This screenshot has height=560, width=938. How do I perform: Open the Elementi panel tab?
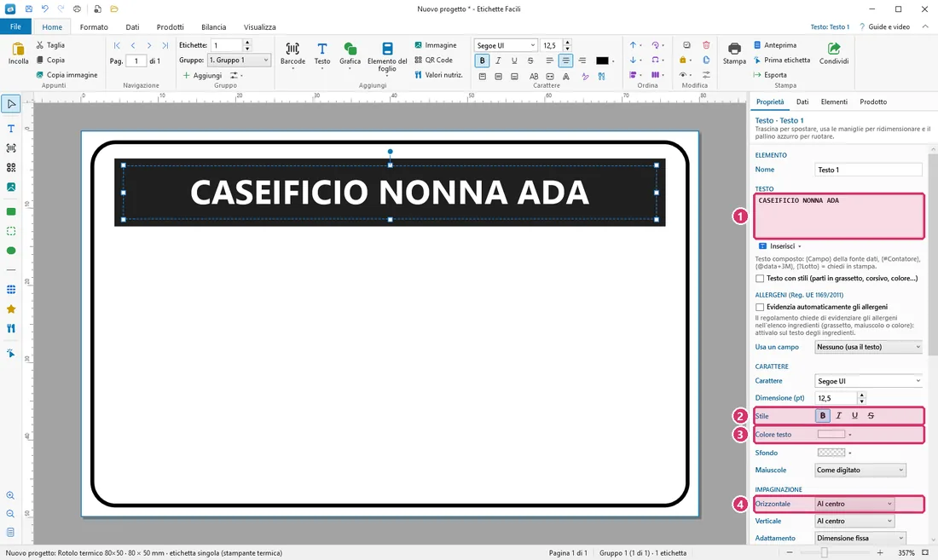[x=834, y=101]
